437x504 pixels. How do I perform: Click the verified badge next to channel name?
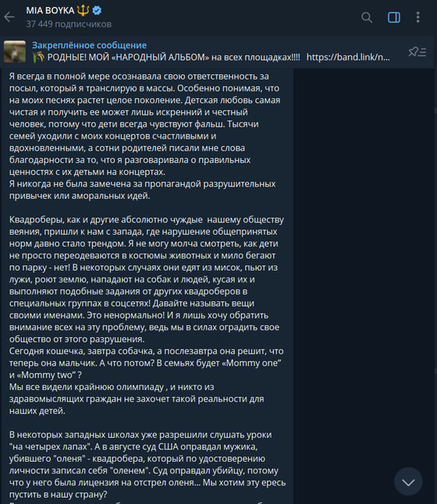pos(97,11)
